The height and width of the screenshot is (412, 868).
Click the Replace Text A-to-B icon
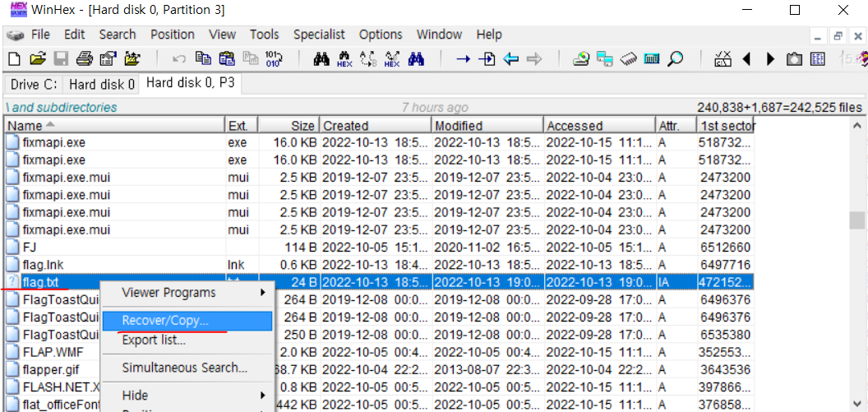[x=368, y=58]
